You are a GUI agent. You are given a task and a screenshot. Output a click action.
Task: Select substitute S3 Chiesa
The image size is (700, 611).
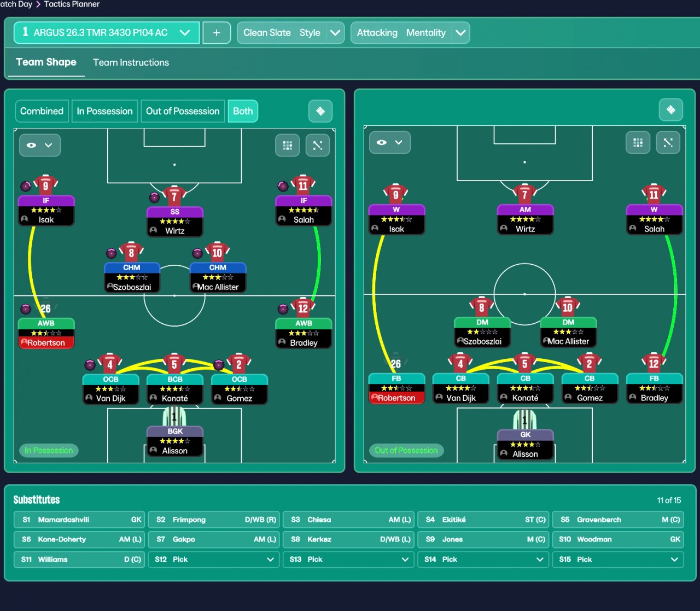[x=348, y=520]
